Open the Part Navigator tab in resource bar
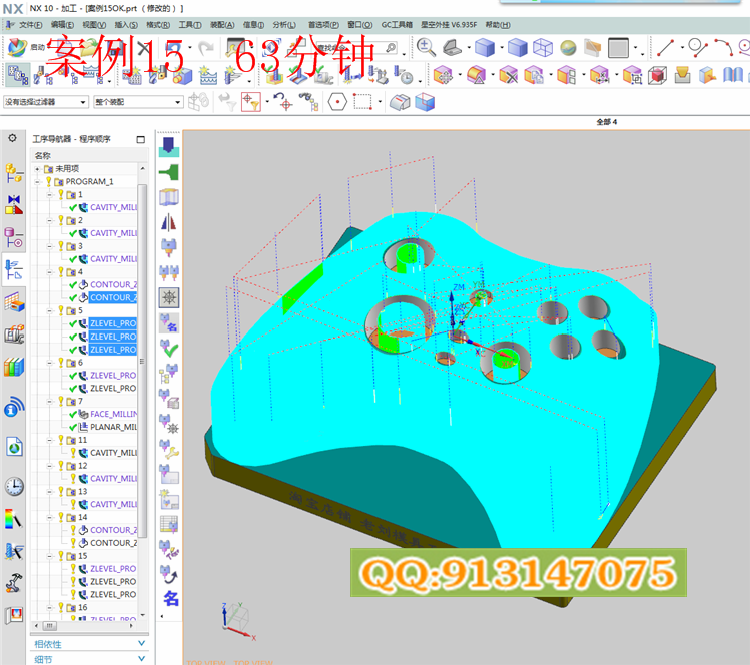 (x=13, y=237)
